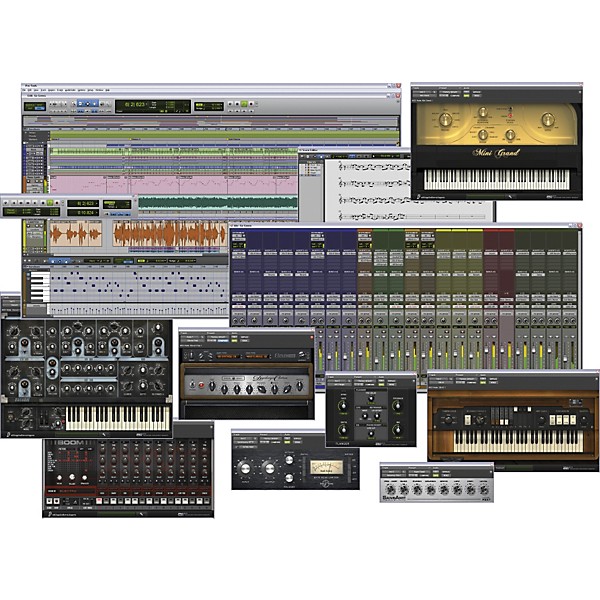
Task: Click Attack knob on the compressor plug-in
Action: (290, 459)
